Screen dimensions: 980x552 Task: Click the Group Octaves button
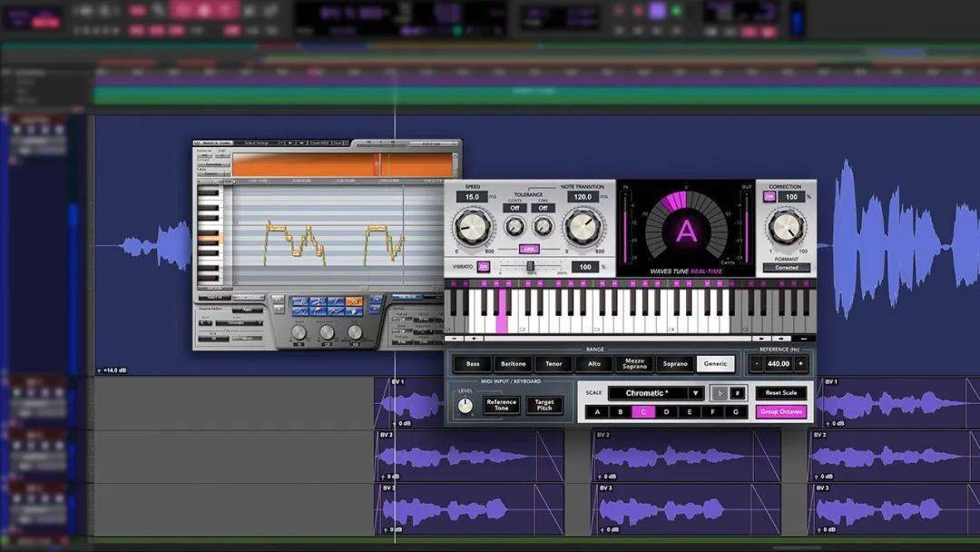(780, 412)
